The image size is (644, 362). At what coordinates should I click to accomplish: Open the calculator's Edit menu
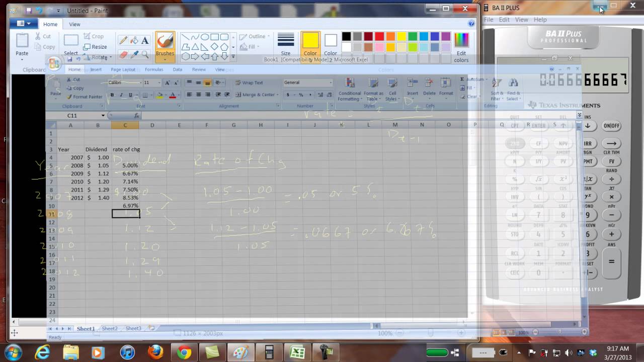[x=504, y=20]
